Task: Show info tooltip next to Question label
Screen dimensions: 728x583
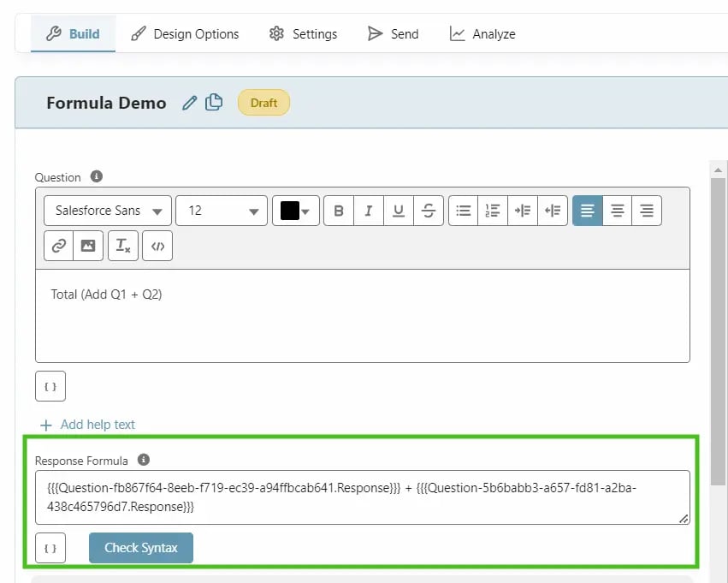Action: click(97, 176)
